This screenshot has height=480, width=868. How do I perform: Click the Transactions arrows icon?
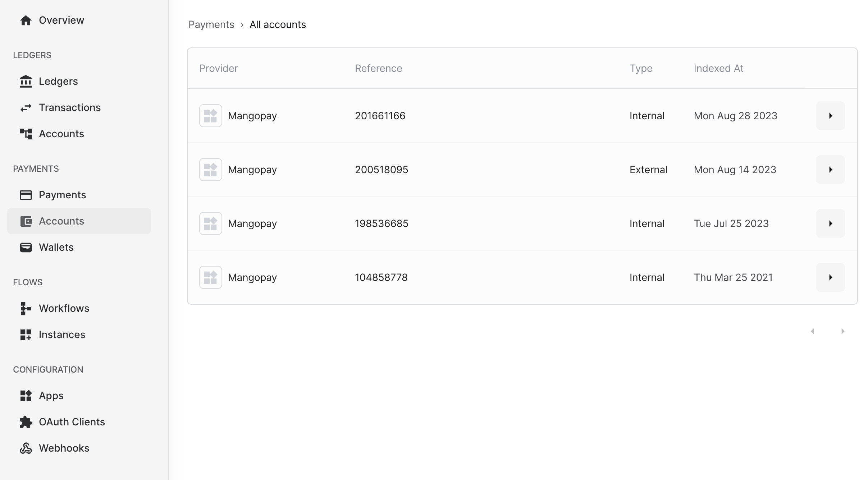26,108
